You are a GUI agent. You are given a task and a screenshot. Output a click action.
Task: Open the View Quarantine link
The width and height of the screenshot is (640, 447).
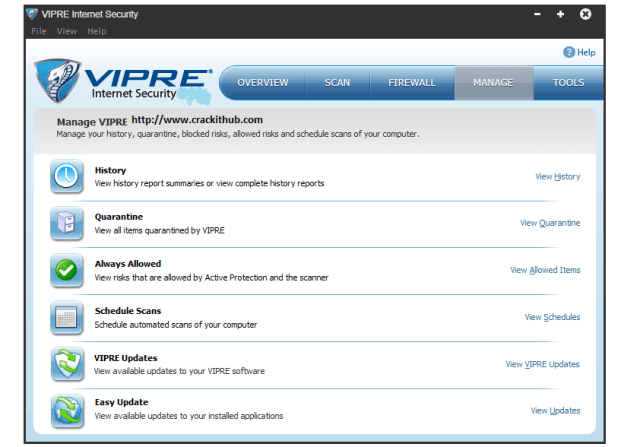coord(550,223)
